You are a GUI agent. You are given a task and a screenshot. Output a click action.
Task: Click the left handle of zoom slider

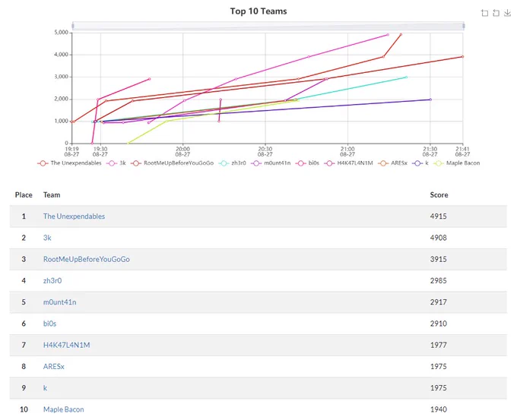pos(73,26)
